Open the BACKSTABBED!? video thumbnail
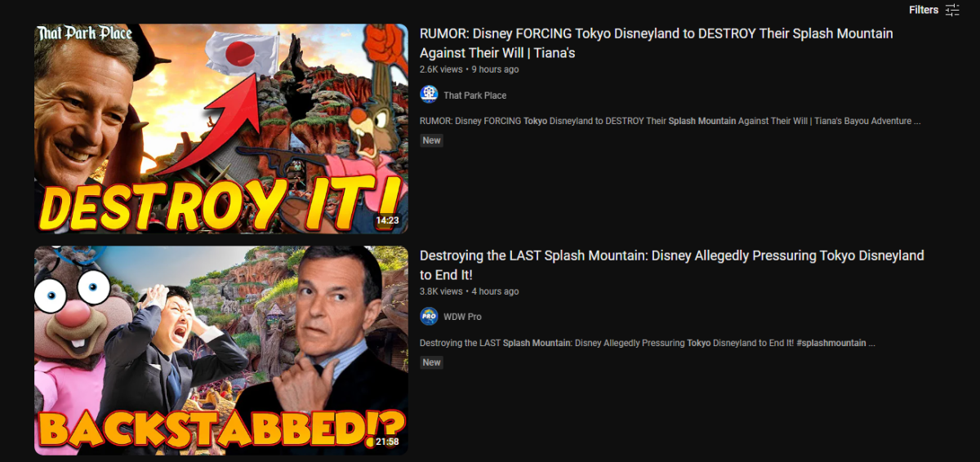Screen dimensions: 980x462 [221, 351]
